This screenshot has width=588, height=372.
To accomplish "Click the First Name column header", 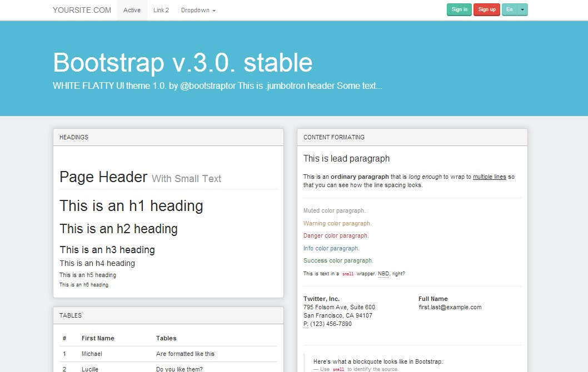I will (x=98, y=338).
